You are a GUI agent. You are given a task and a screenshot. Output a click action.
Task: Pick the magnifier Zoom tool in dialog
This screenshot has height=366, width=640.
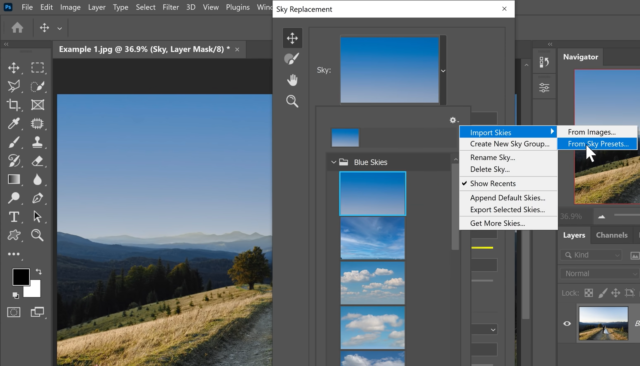[292, 101]
